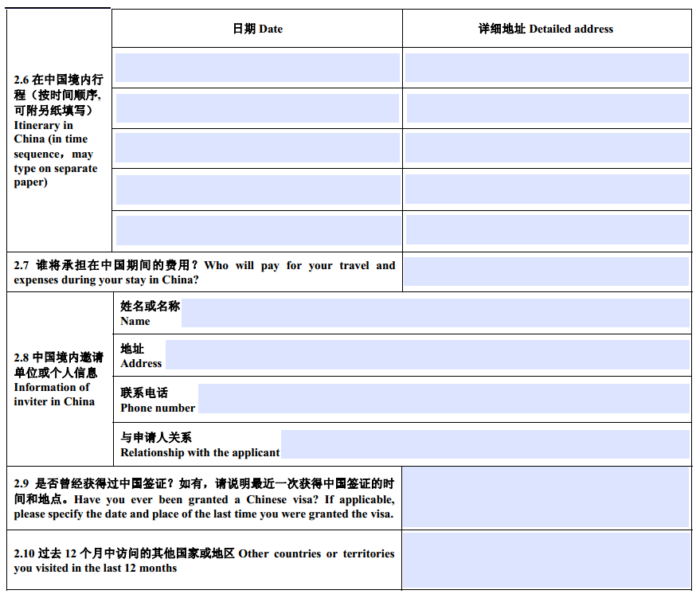
Task: Click the inviter Name field in section 2.8
Action: pyautogui.click(x=438, y=314)
